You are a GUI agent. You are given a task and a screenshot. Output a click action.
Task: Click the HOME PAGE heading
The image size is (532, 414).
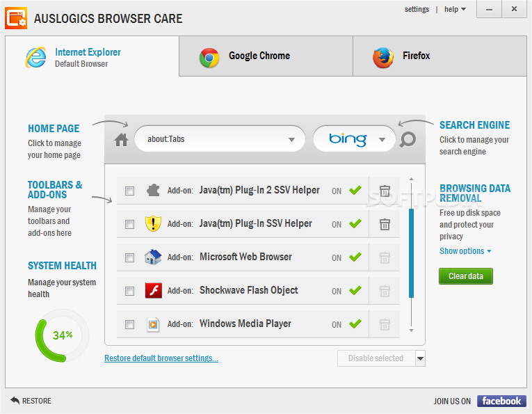point(54,128)
